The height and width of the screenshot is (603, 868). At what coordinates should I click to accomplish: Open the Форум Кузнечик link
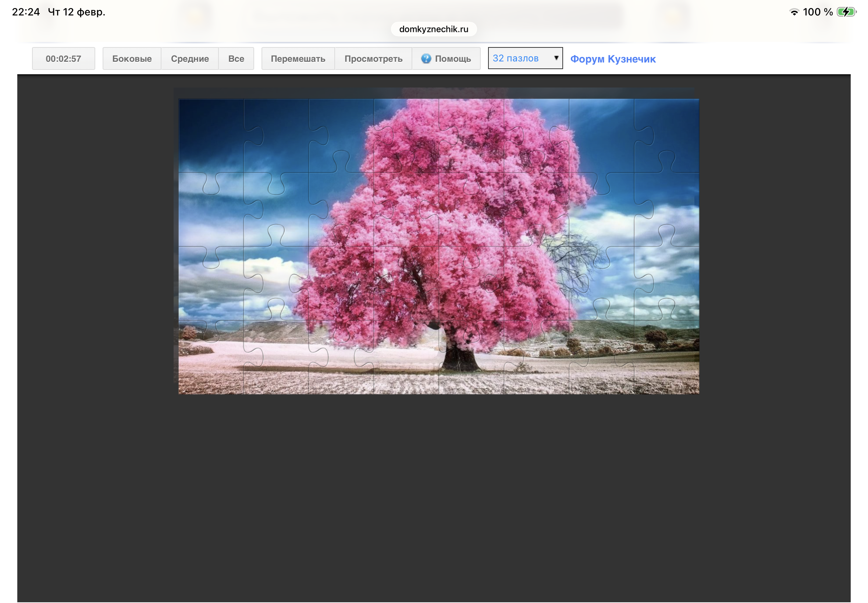(613, 59)
